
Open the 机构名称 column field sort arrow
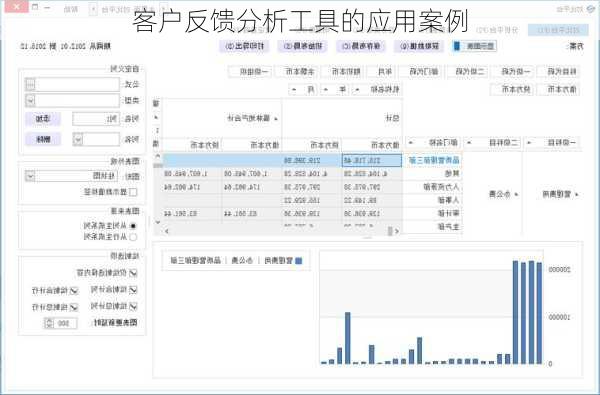point(356,90)
